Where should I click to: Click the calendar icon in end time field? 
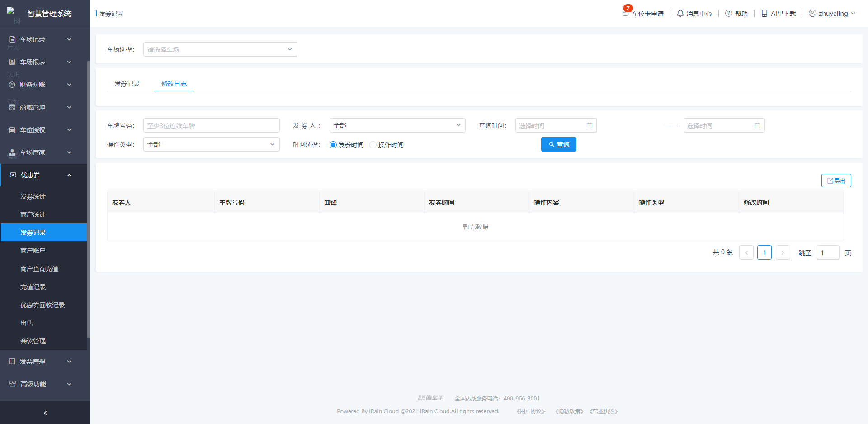coord(757,126)
